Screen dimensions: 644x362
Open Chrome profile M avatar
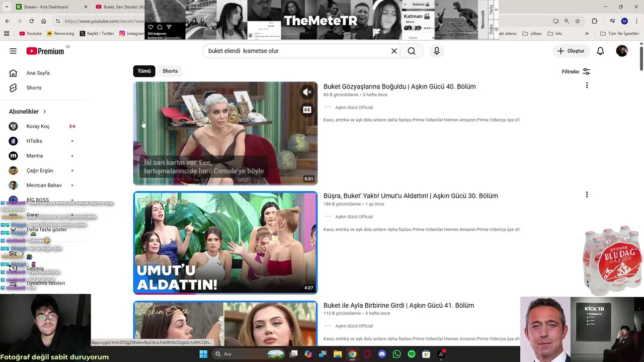(624, 21)
